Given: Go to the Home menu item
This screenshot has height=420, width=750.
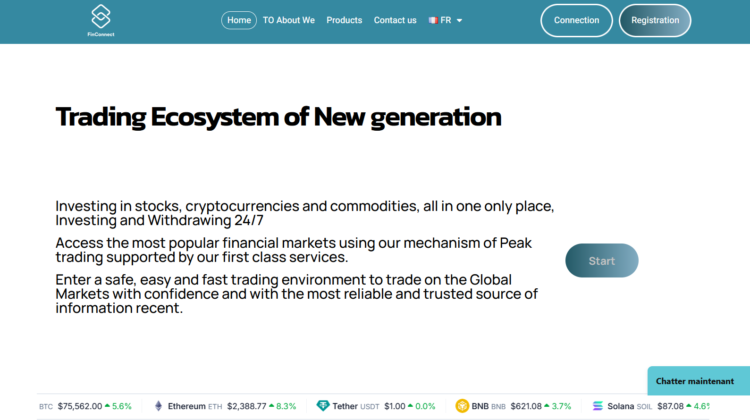Looking at the screenshot, I should (239, 20).
